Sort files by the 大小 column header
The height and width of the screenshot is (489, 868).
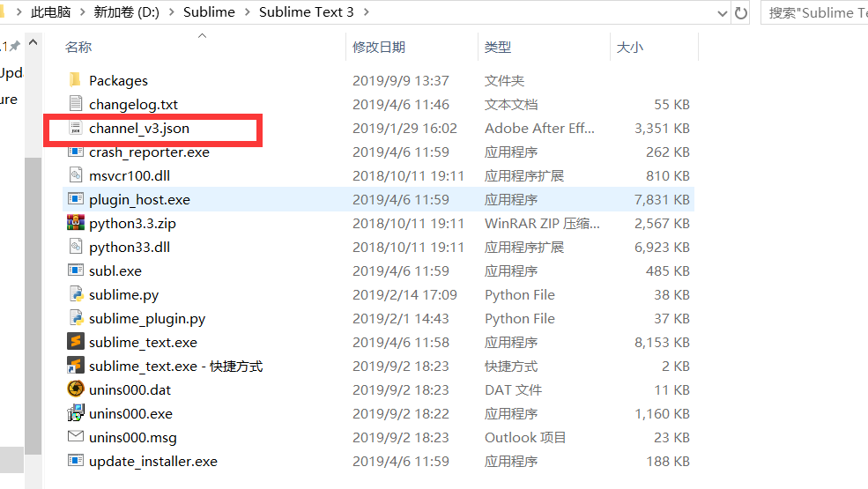[630, 47]
